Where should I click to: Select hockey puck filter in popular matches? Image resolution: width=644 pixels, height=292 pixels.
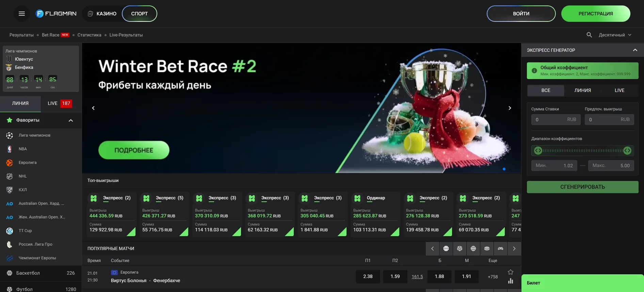point(487,249)
